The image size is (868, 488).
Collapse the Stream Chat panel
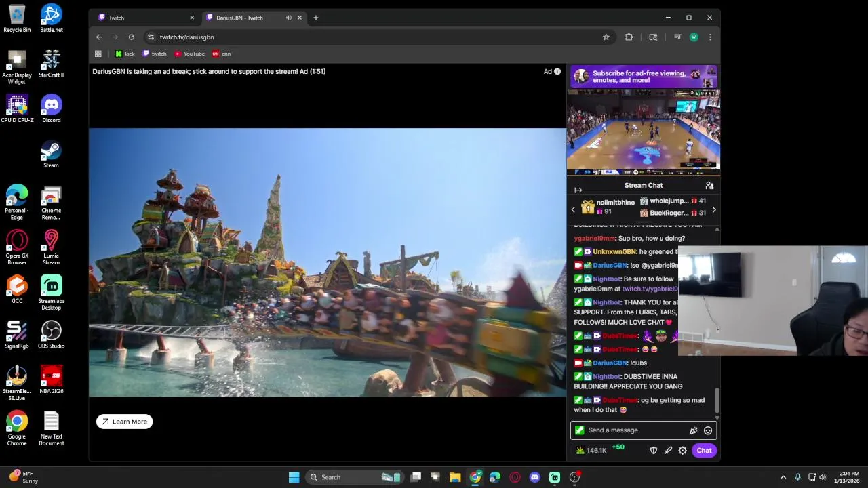[x=578, y=190]
